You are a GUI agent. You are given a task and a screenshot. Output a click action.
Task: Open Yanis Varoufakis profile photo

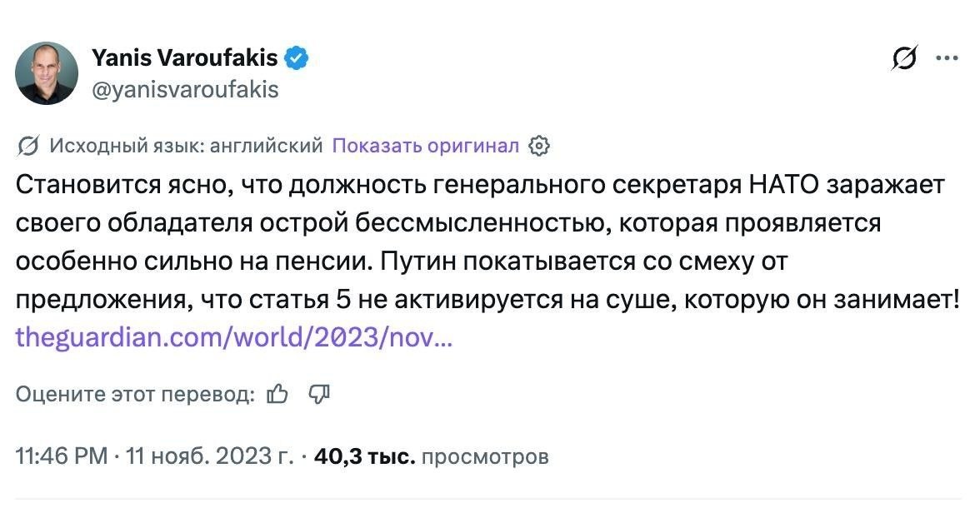point(47,73)
